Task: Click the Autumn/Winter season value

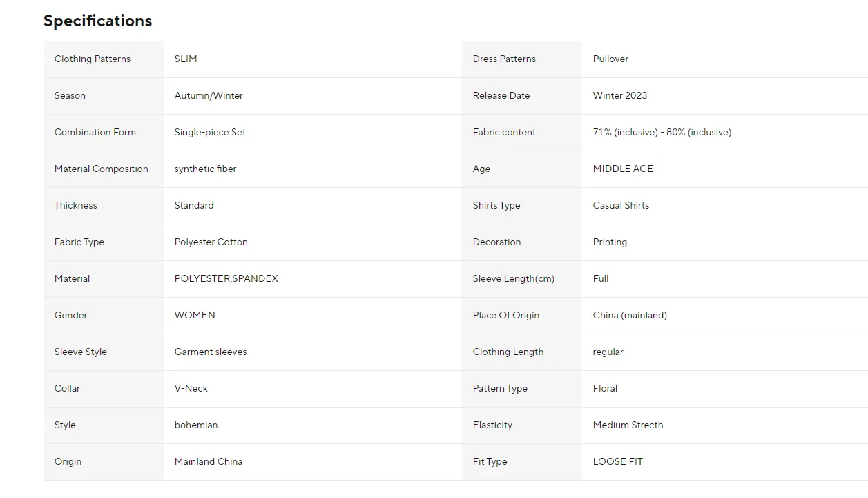Action: [209, 96]
